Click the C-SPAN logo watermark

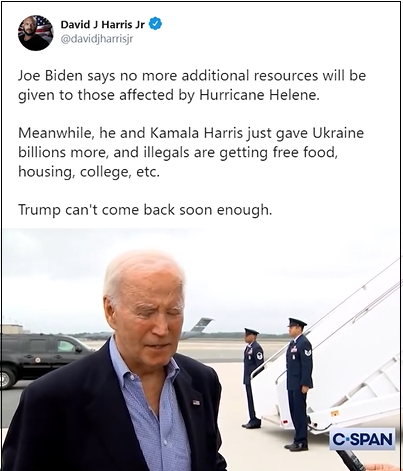coord(362,439)
